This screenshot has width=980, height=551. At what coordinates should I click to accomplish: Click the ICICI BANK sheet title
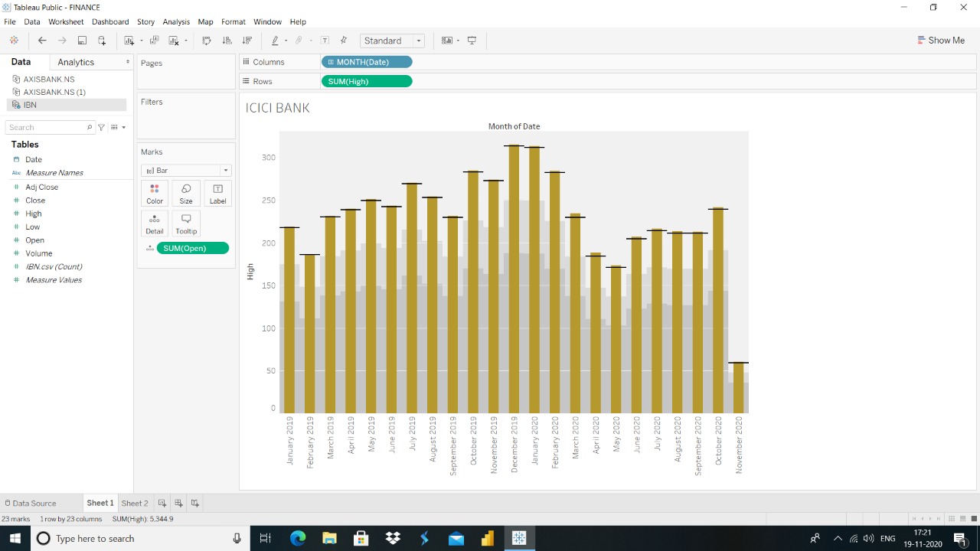click(x=278, y=108)
